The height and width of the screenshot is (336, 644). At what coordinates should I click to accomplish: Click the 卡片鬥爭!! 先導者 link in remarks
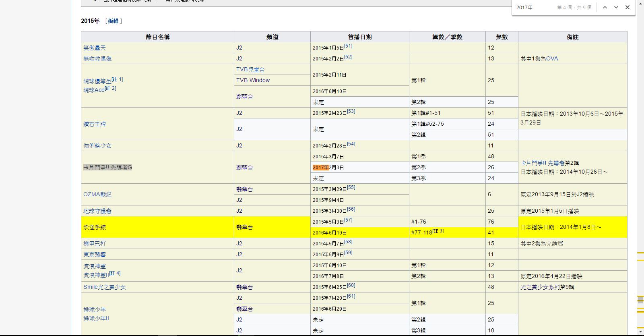coord(542,163)
